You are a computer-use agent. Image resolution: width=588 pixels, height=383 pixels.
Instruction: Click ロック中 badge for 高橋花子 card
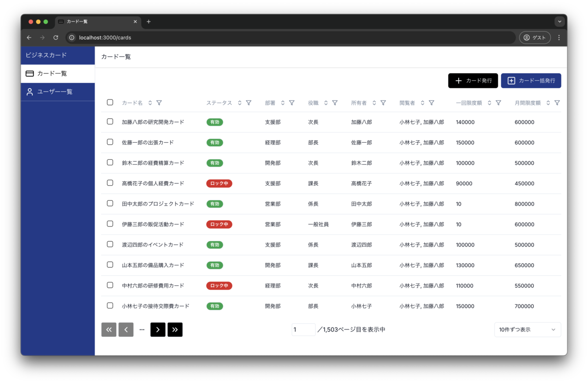click(x=219, y=183)
